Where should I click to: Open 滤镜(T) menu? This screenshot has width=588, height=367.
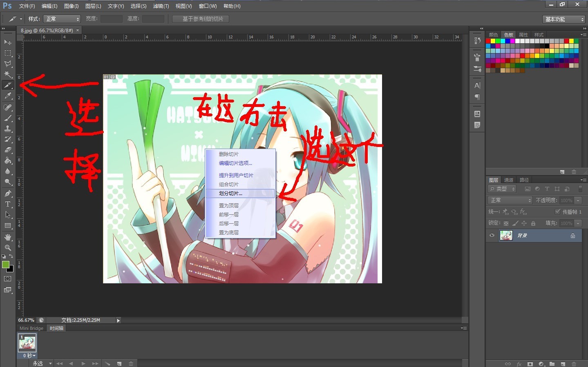(161, 6)
